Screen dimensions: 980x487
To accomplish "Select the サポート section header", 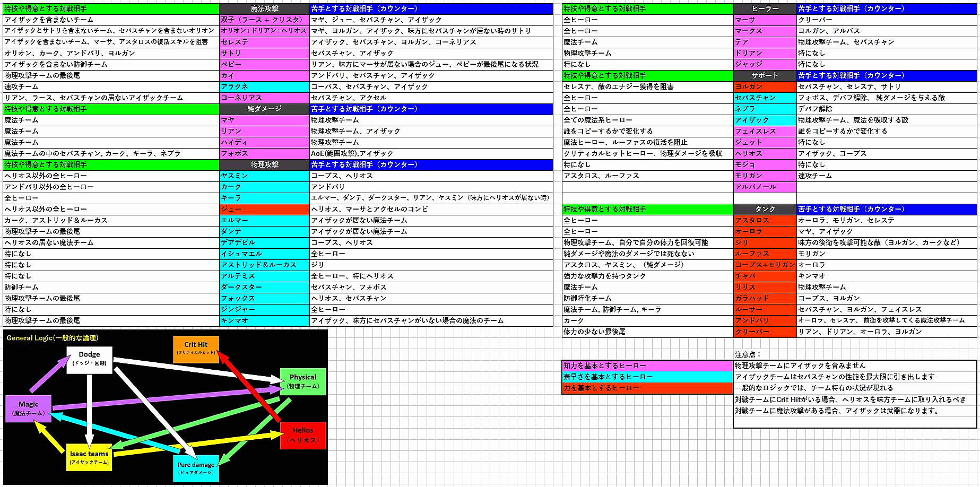I will pyautogui.click(x=765, y=75).
